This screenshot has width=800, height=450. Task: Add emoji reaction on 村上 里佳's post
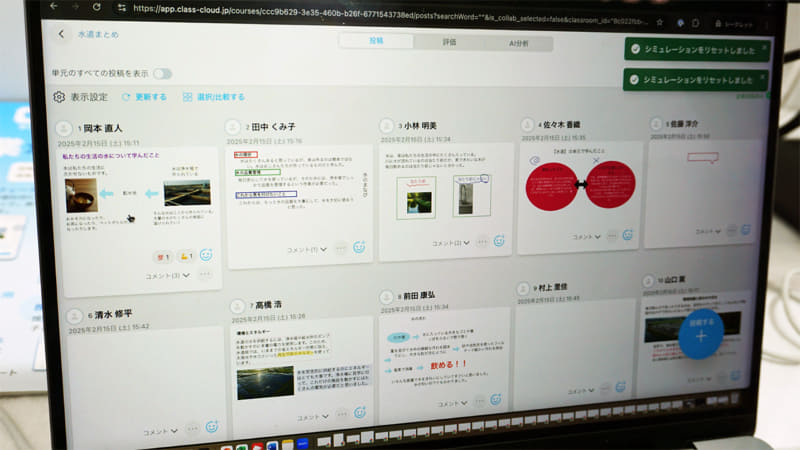click(620, 387)
